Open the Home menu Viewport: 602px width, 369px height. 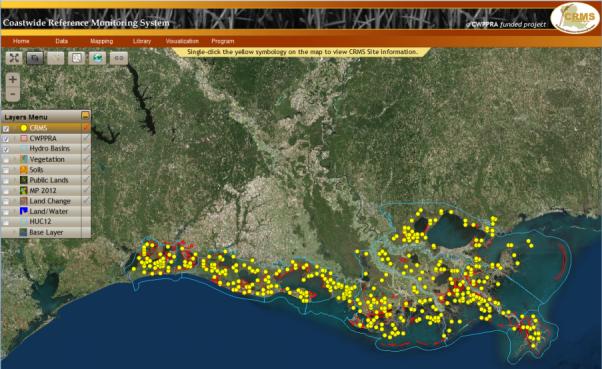pyautogui.click(x=21, y=41)
